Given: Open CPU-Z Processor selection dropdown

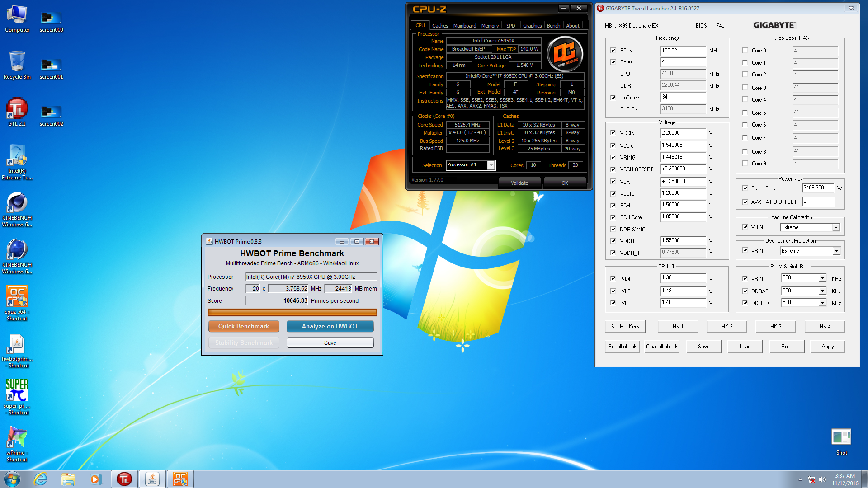Looking at the screenshot, I should [x=491, y=165].
